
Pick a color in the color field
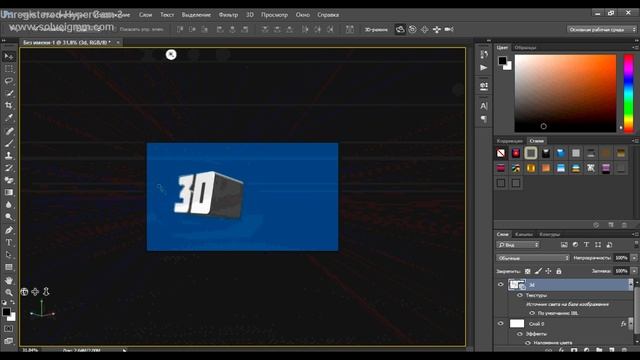[x=565, y=93]
